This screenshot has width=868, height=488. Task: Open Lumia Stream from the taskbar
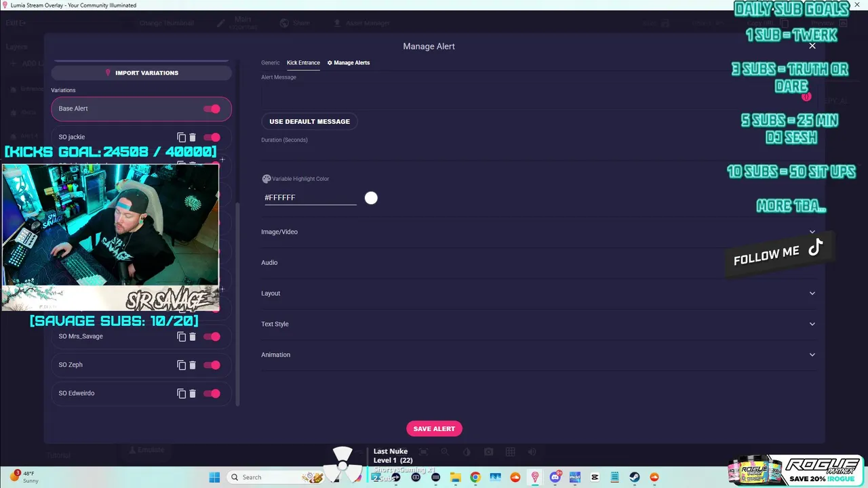(535, 477)
